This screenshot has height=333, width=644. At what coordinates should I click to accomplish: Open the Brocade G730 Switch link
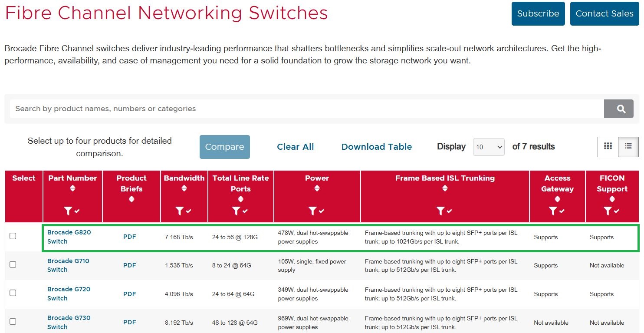(x=69, y=322)
